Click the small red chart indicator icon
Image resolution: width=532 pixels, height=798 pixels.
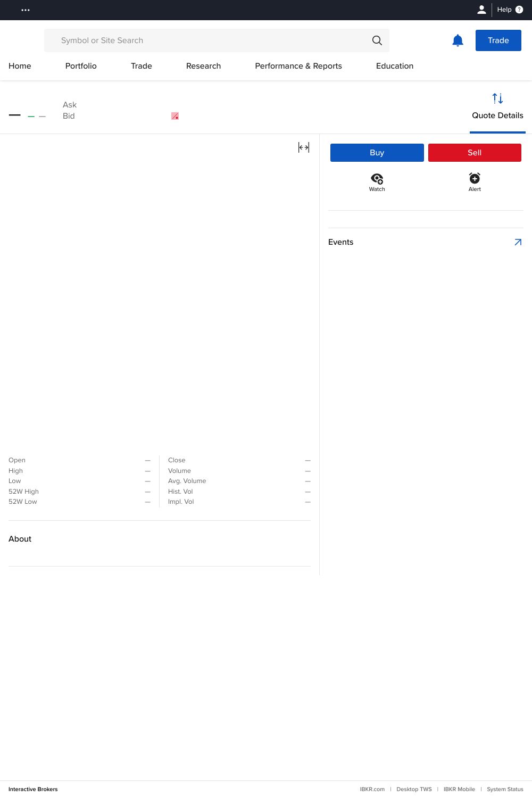[x=174, y=116]
